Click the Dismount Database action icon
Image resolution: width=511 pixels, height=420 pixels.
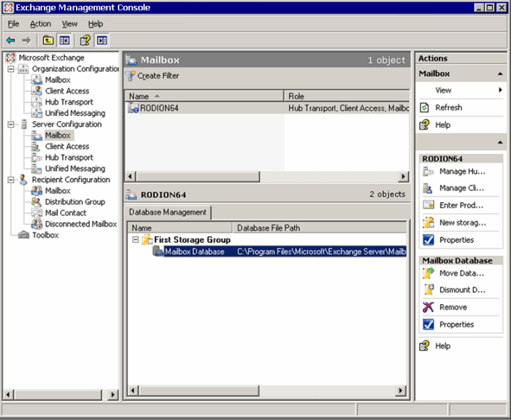(428, 290)
